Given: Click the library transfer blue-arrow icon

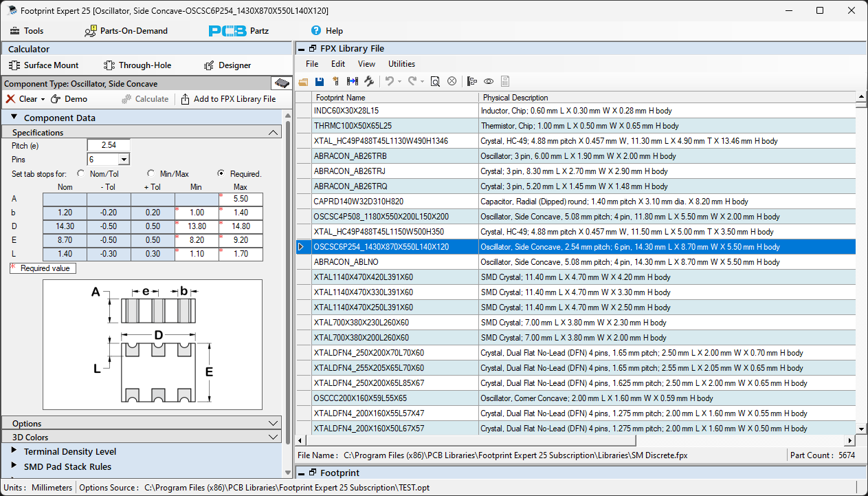Looking at the screenshot, I should click(353, 81).
